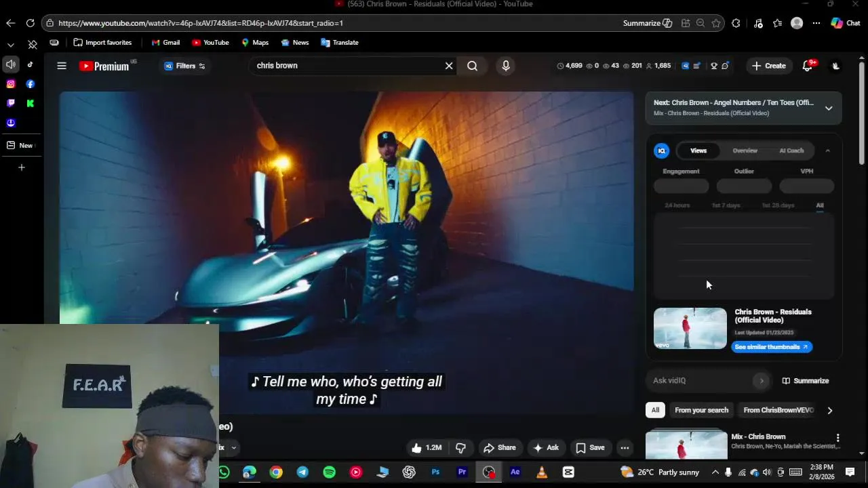Click Summarize in the address bar

(x=648, y=23)
